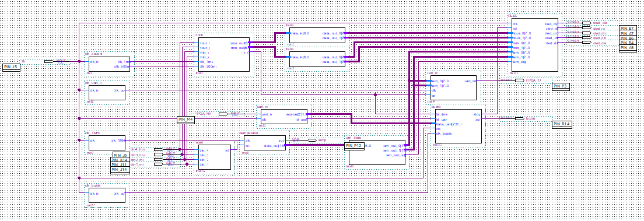The height and width of the screenshot is (221, 644).
Task: Select the uart_tx transmitter block
Action: (453, 88)
